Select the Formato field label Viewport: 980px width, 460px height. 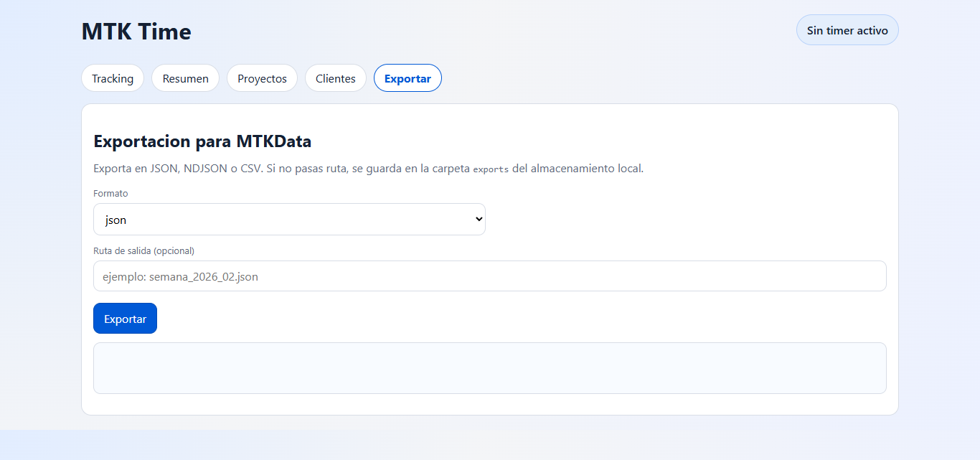(110, 193)
